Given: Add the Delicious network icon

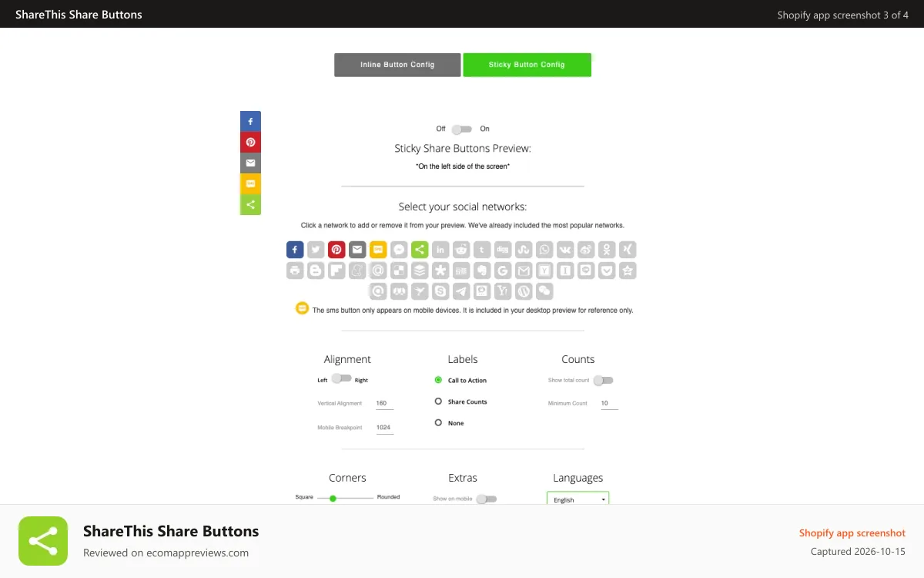Looking at the screenshot, I should [399, 271].
